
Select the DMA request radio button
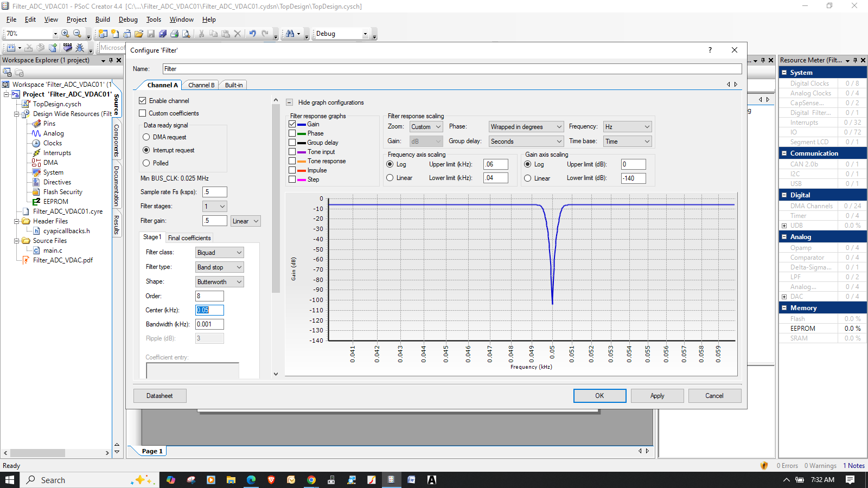pos(146,137)
